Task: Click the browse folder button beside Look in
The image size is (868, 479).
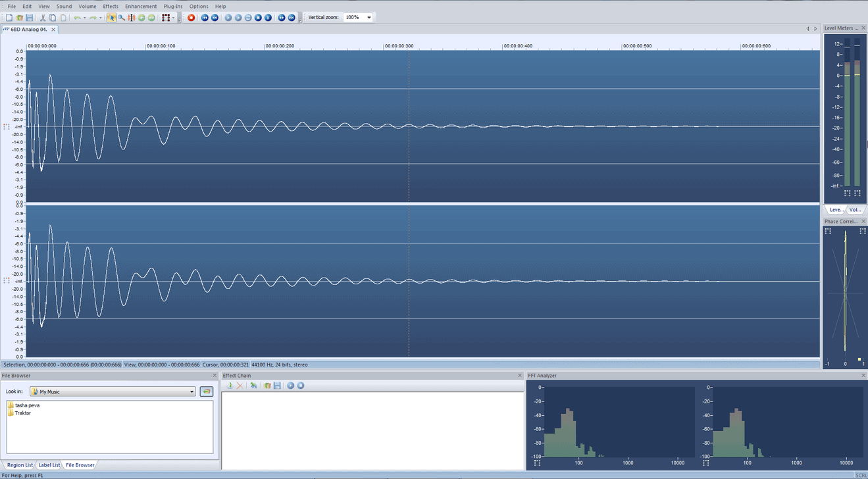Action: click(207, 391)
